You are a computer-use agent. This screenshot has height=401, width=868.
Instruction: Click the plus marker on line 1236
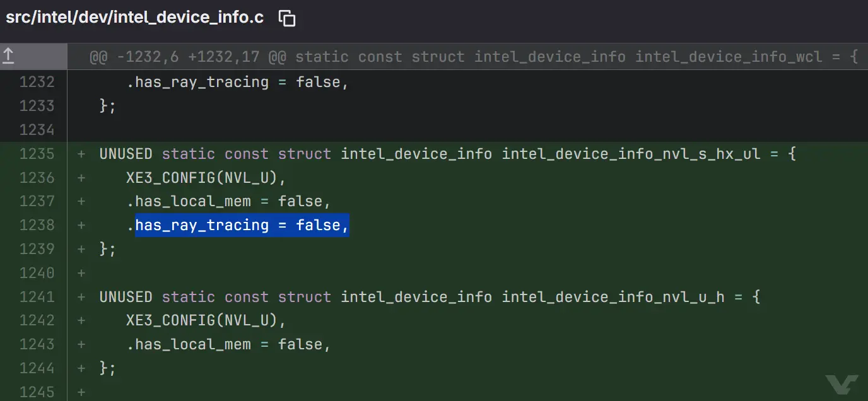click(81, 178)
